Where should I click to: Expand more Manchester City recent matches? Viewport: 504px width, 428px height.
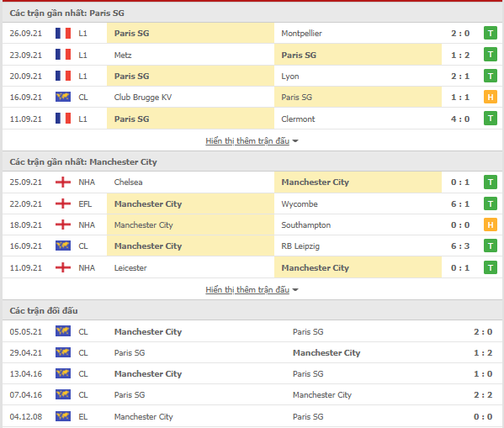[247, 289]
